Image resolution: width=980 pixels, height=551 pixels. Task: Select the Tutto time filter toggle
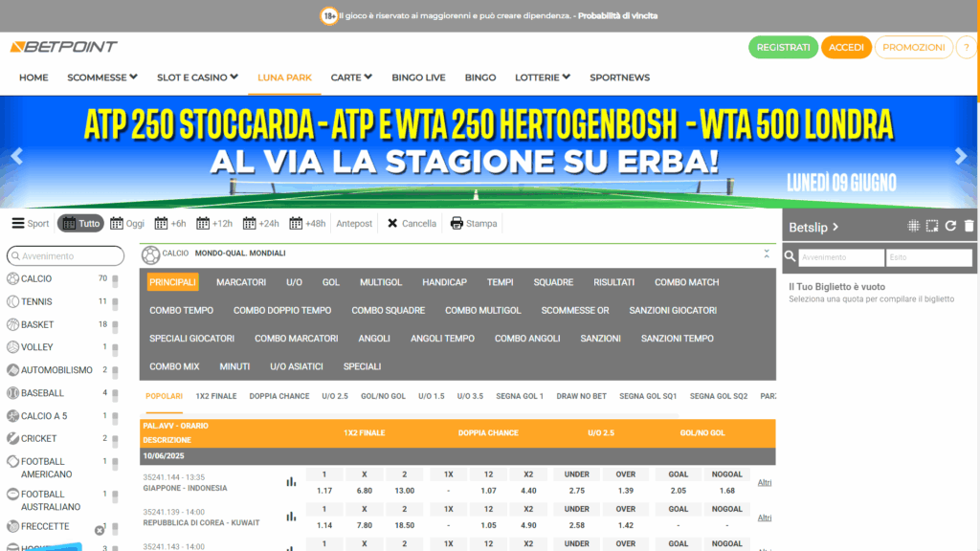coord(79,223)
